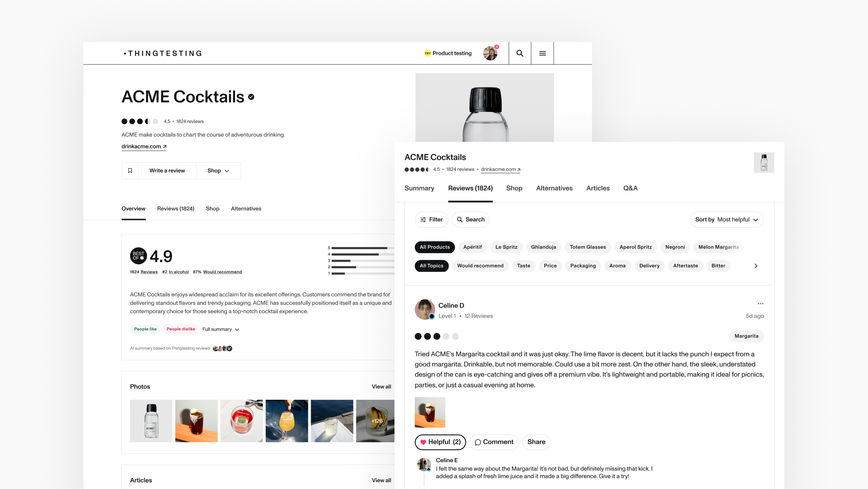Image resolution: width=868 pixels, height=489 pixels.
Task: Switch to the Alternatives tab
Action: click(554, 188)
